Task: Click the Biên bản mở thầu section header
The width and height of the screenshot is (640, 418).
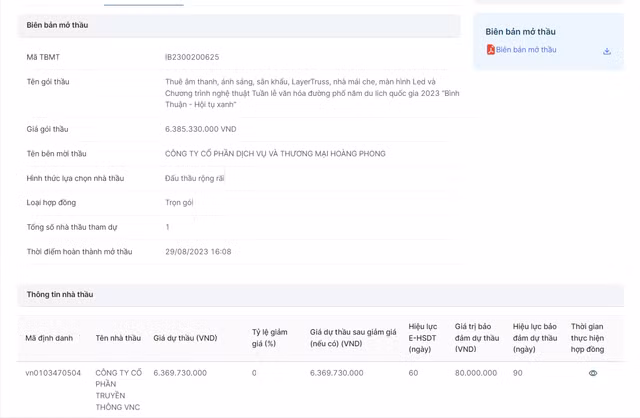Action: tap(57, 25)
